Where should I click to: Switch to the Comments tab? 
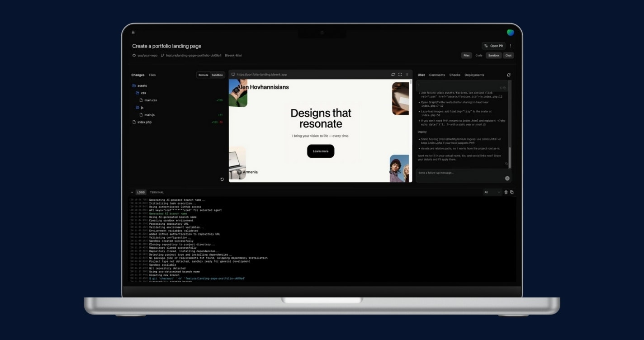pos(437,75)
